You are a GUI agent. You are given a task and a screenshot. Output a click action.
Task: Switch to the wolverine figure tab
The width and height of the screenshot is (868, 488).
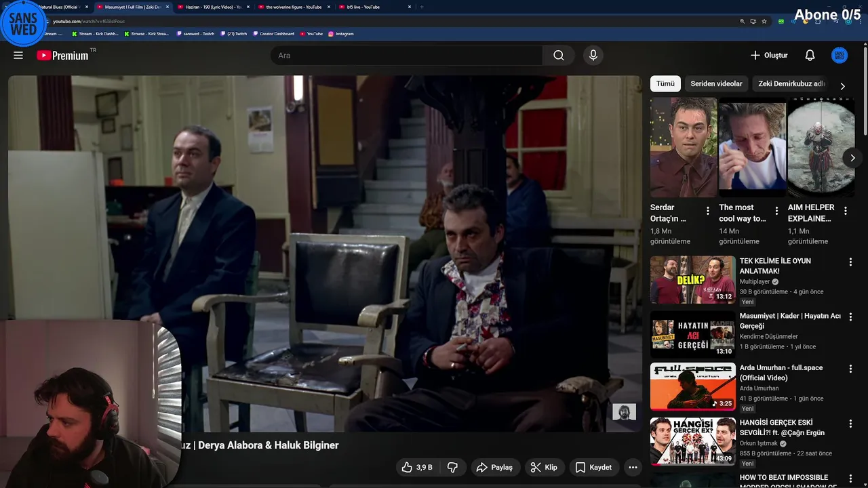coord(294,7)
